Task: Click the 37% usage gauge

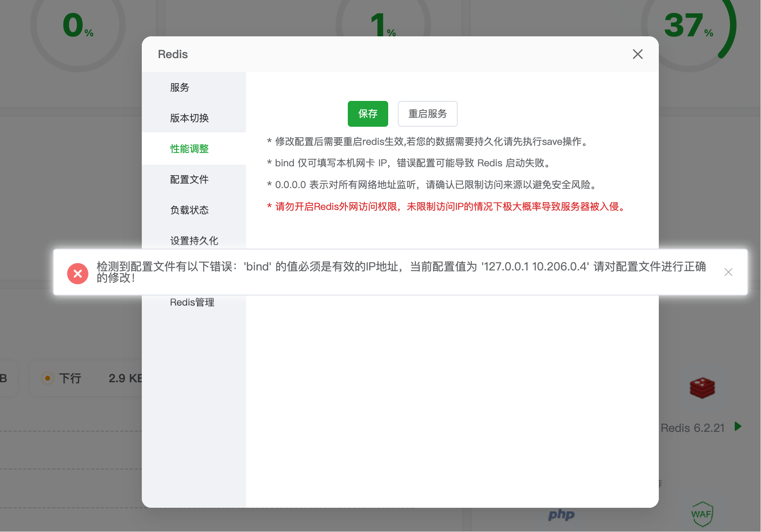Action: [689, 25]
